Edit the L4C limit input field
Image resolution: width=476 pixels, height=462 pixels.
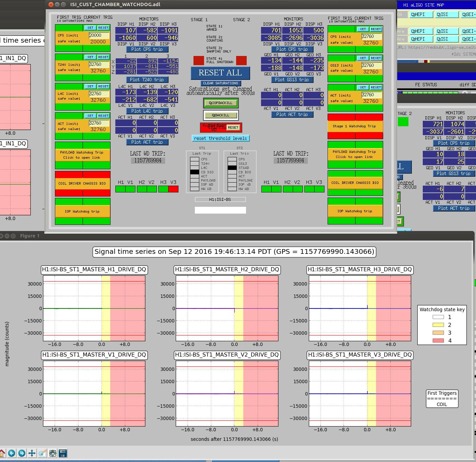tap(99, 94)
